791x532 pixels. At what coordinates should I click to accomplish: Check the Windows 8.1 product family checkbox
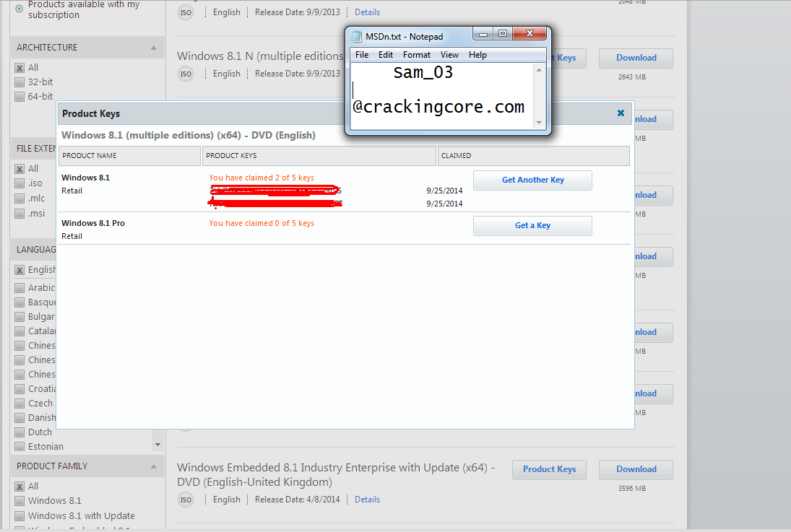point(20,501)
